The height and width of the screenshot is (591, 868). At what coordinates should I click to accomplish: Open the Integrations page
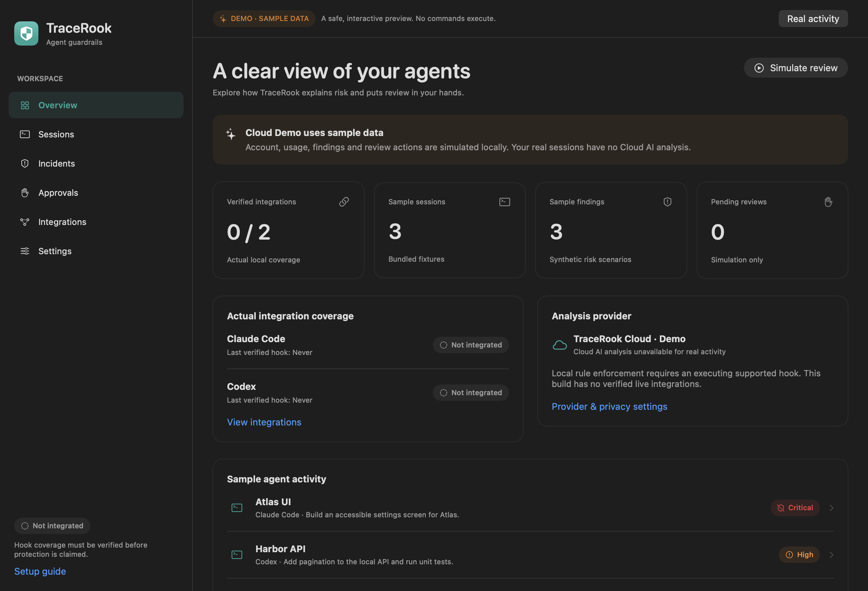click(96, 222)
